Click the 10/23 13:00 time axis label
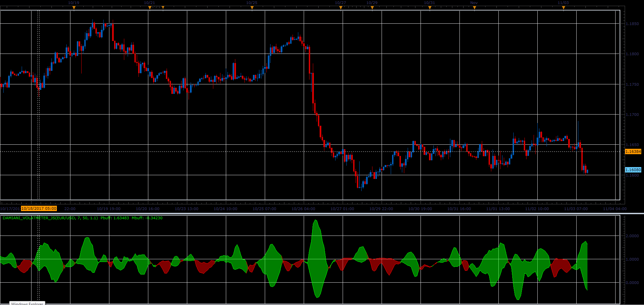 pyautogui.click(x=187, y=209)
